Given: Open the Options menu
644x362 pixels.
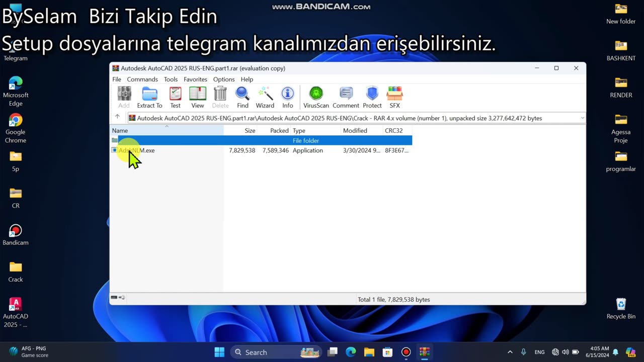Looking at the screenshot, I should pos(224,79).
